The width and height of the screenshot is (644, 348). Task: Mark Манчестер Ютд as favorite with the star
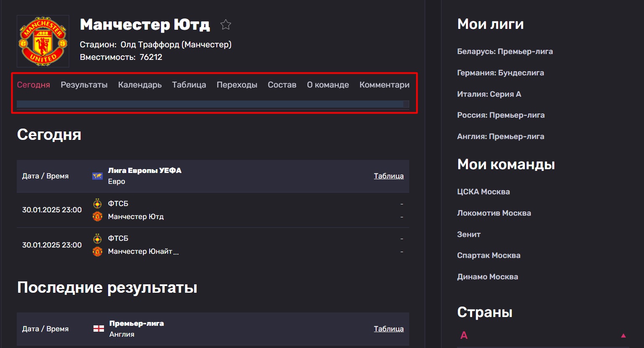pyautogui.click(x=226, y=25)
